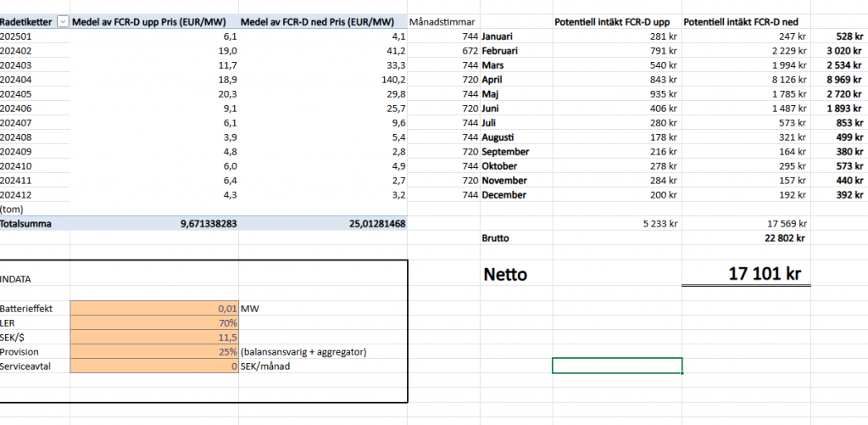This screenshot has height=425, width=868.
Task: Click the Provision cell showing 25%
Action: tap(155, 351)
